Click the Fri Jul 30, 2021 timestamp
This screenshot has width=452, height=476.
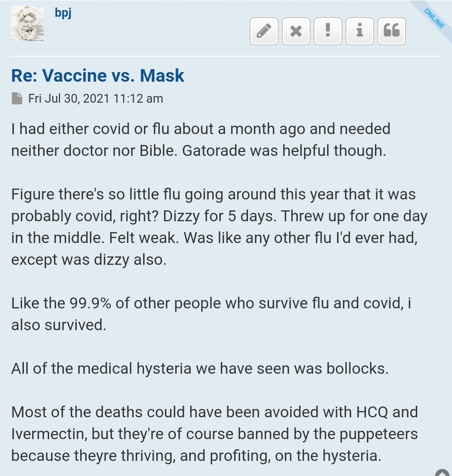point(96,98)
